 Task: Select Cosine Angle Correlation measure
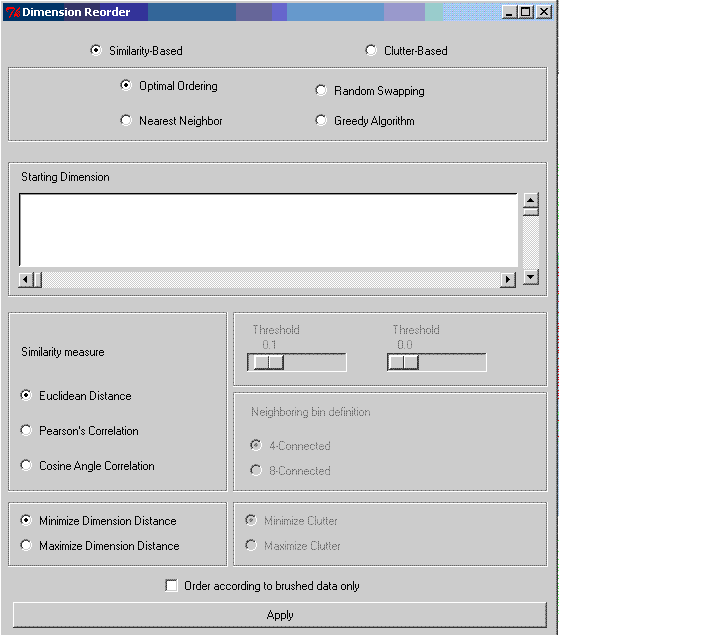27,466
